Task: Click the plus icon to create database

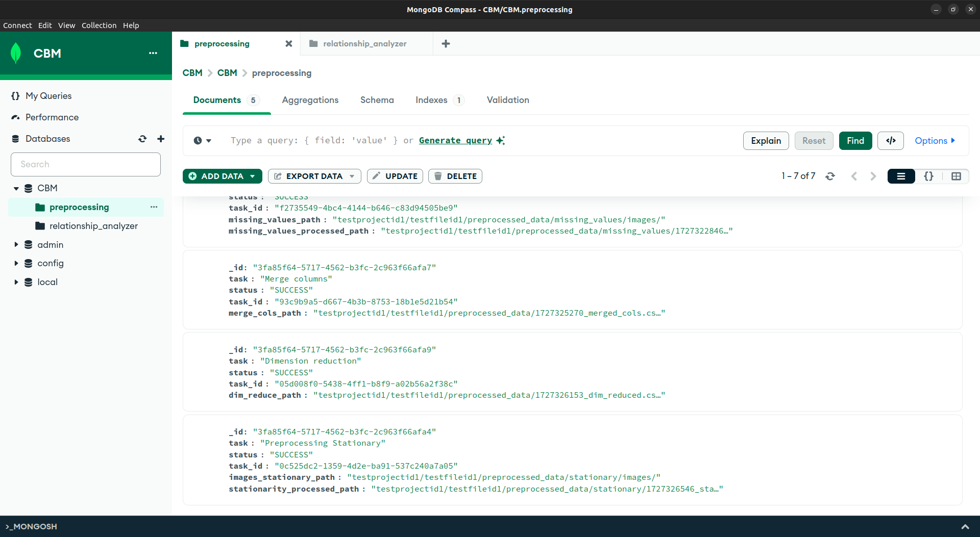Action: coord(161,139)
